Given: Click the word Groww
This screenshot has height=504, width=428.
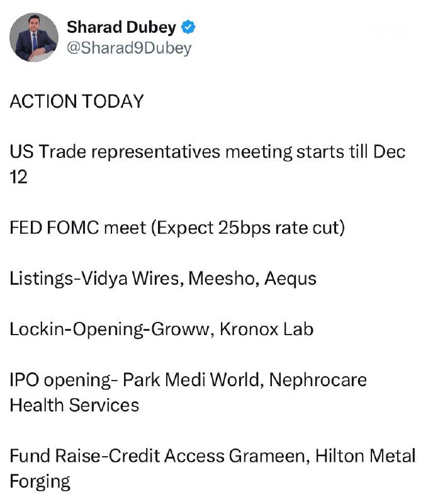Looking at the screenshot, I should 185,329.
